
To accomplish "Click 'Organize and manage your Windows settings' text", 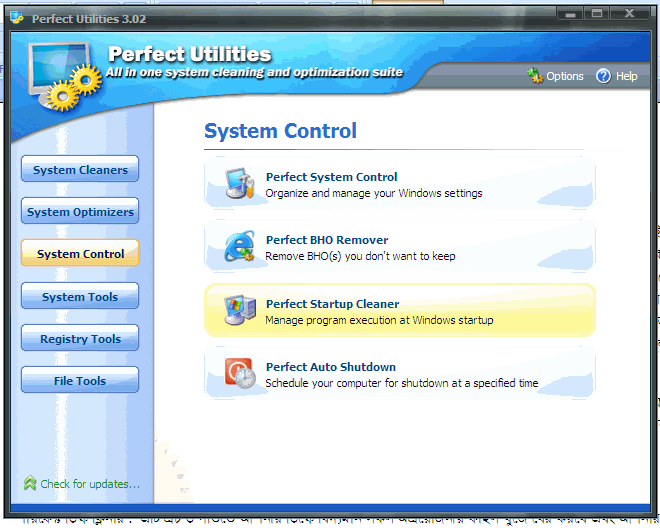I will (374, 193).
